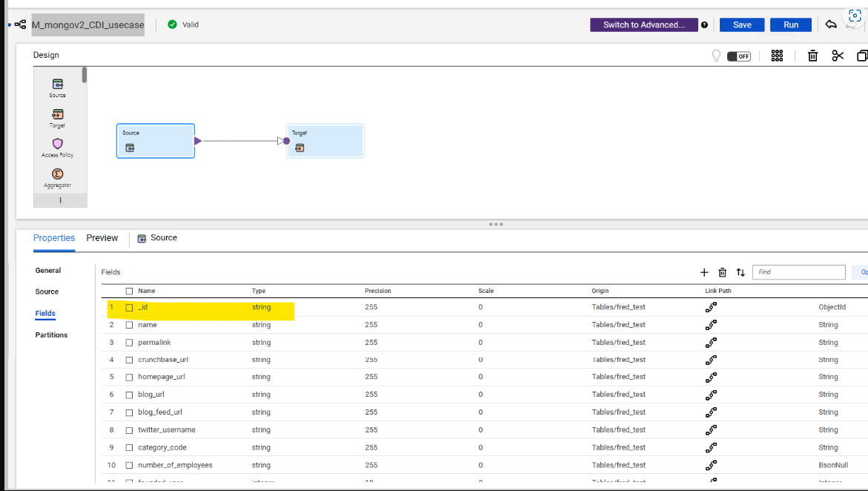Tick the select-all checkbox in Fields header

(129, 291)
